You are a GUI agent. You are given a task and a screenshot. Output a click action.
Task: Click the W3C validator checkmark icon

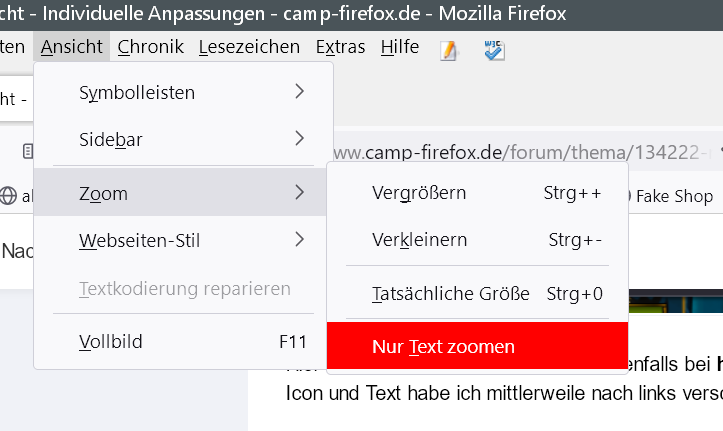click(x=494, y=50)
